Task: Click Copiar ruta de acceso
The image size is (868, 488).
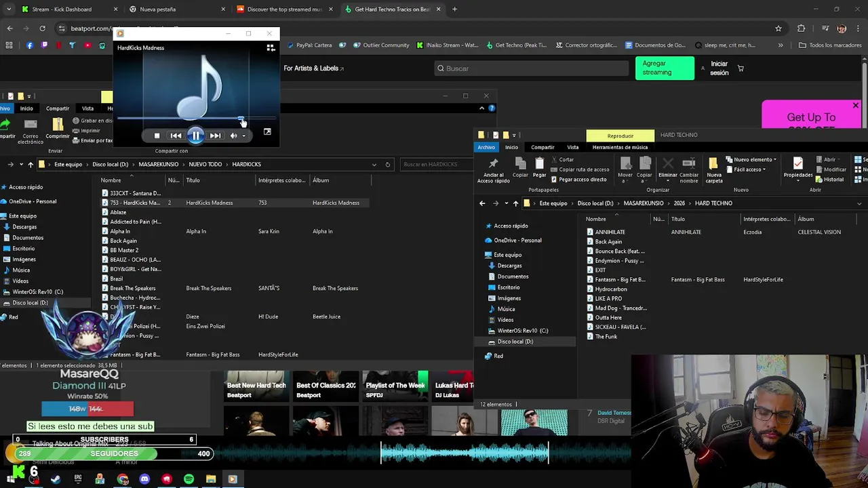Action: (x=580, y=169)
